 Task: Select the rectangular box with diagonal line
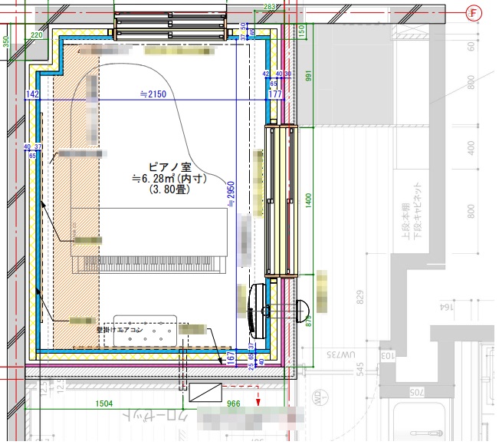click(205, 393)
